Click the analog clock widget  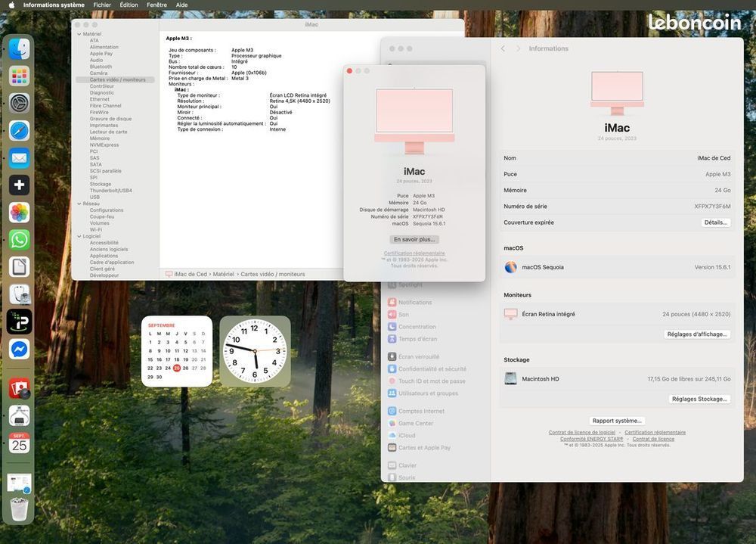[x=256, y=351]
